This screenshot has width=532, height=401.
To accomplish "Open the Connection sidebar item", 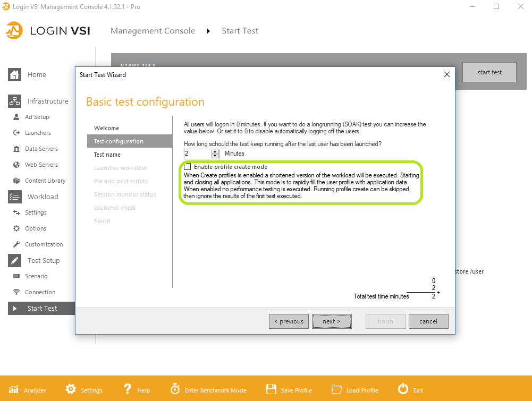I will point(40,292).
